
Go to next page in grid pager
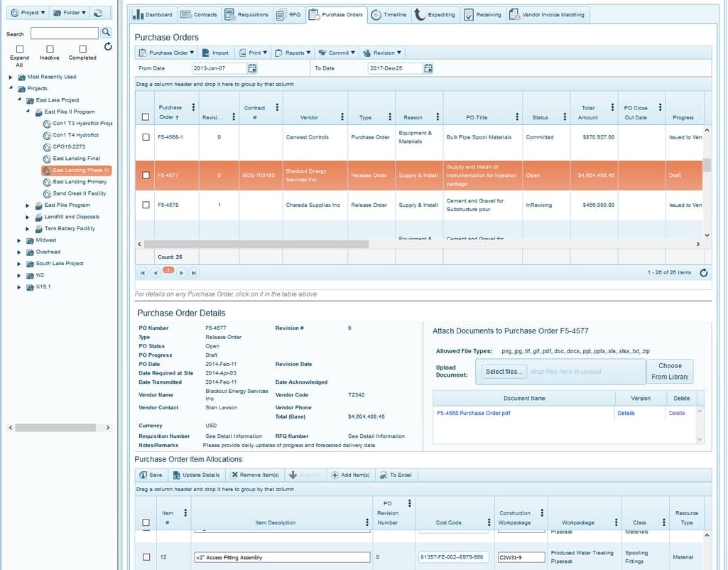(x=181, y=273)
